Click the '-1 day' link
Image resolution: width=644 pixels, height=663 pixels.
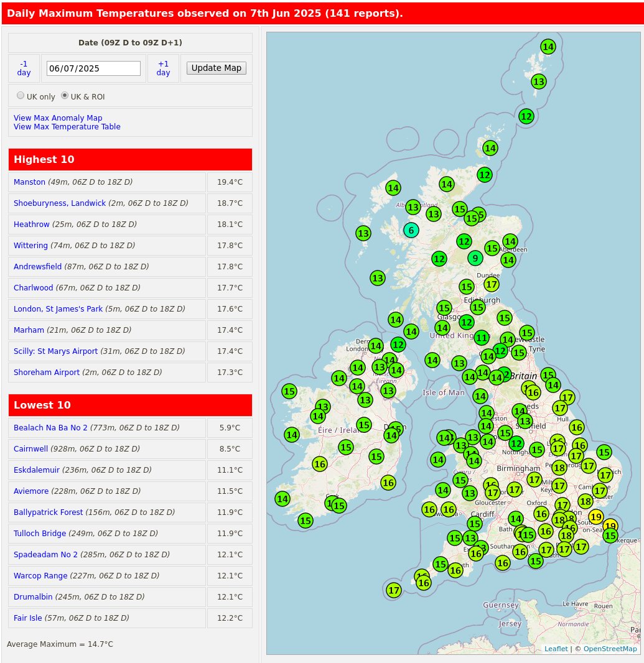coord(24,68)
